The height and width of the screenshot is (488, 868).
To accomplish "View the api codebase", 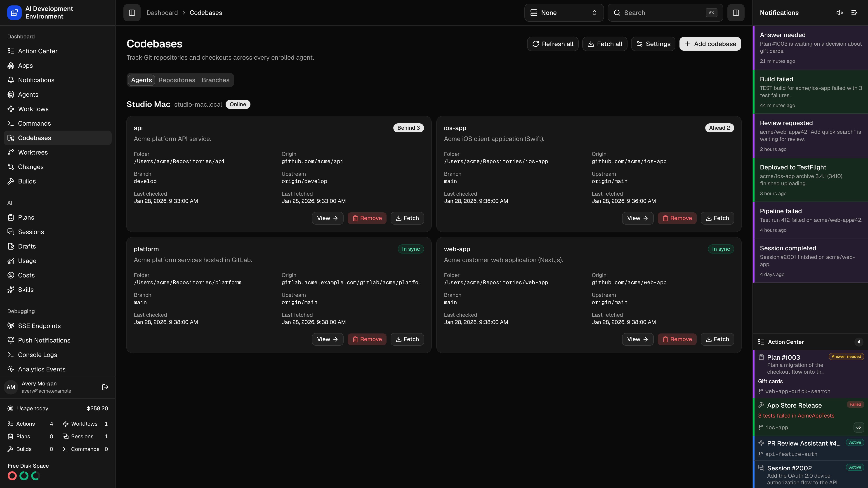I will (x=328, y=218).
